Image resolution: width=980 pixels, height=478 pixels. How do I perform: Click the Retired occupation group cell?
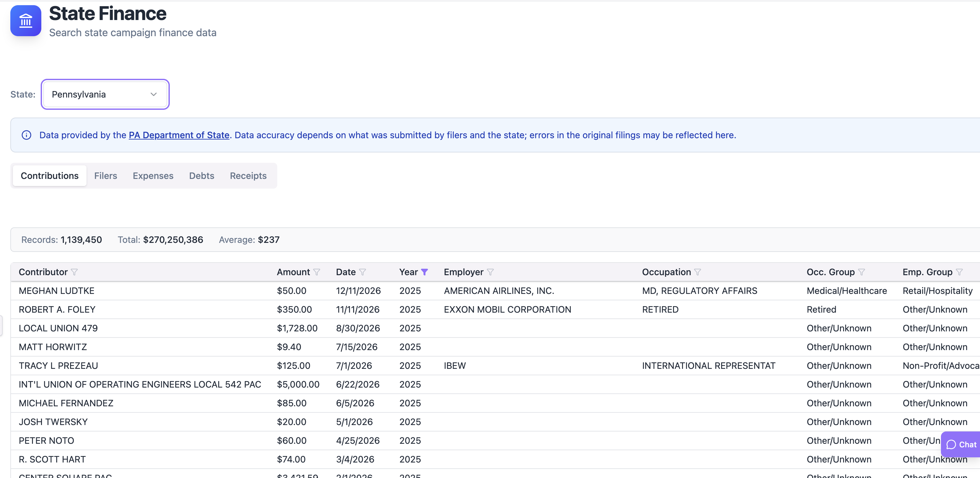822,309
